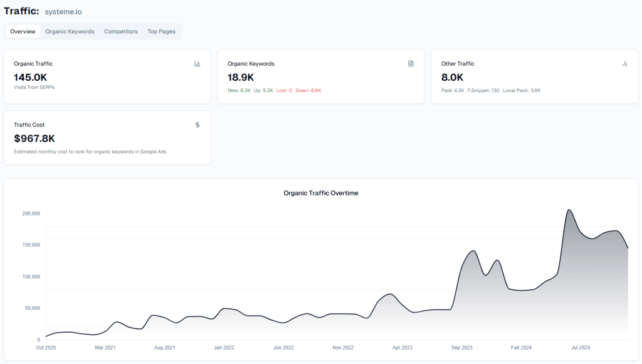Screen dimensions: 642x364
Task: Click the 'Lost: 0' keyword stat
Action: pos(284,90)
